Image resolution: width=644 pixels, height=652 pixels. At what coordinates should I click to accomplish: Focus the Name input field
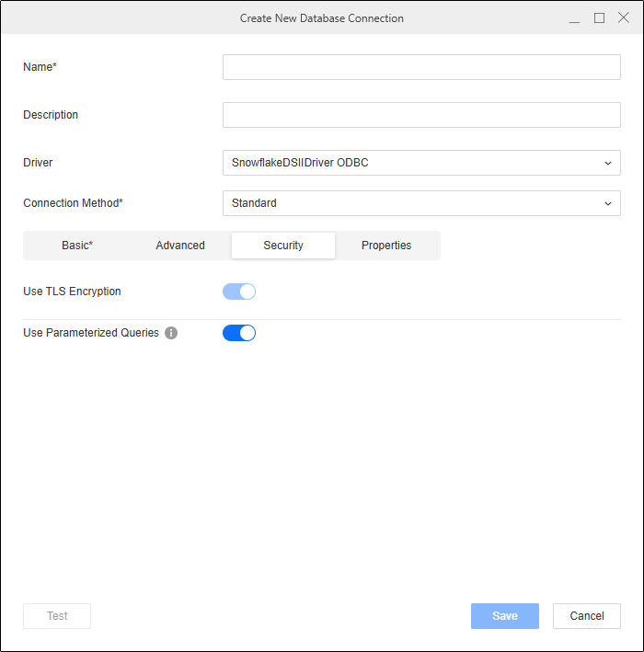pos(421,67)
